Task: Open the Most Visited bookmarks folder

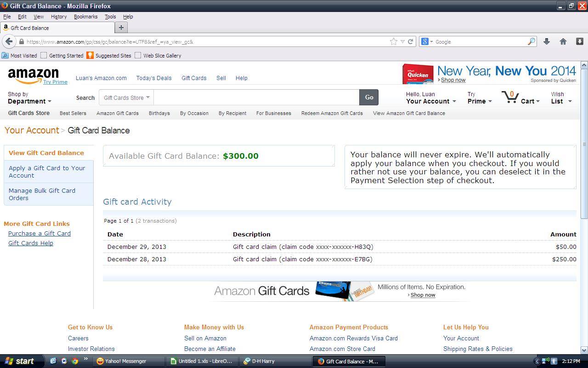Action: click(19, 56)
